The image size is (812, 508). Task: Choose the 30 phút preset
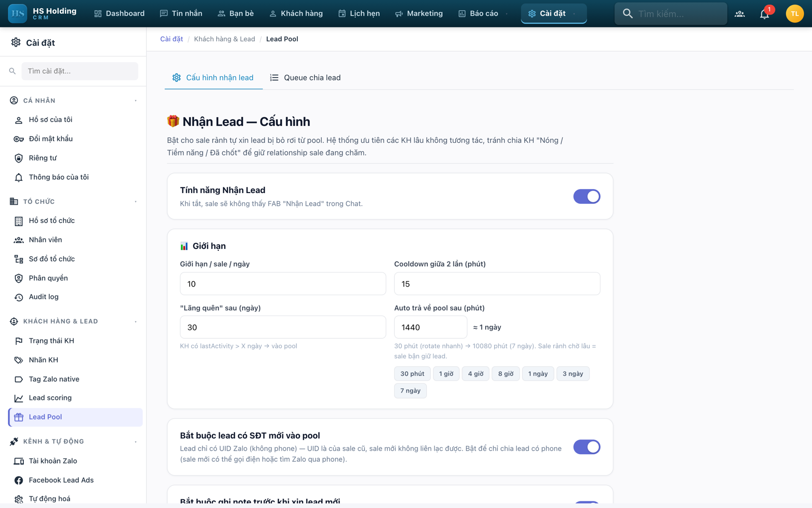(x=412, y=374)
